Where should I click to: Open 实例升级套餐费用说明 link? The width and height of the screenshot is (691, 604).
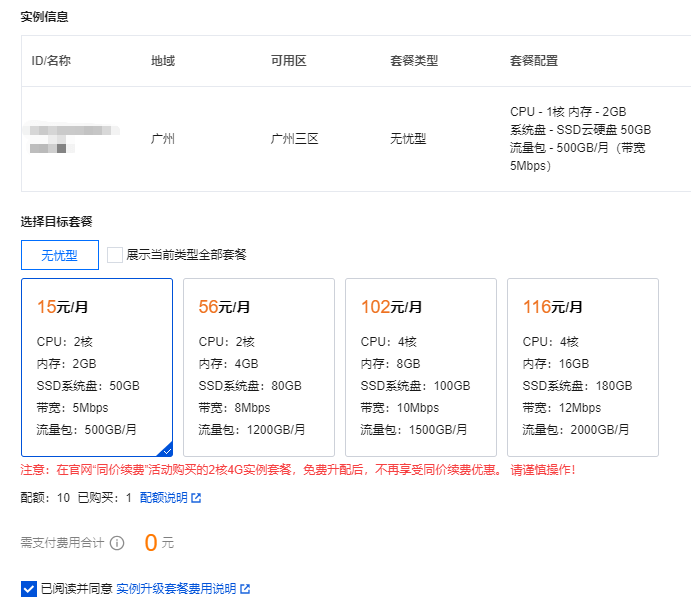pyautogui.click(x=176, y=589)
